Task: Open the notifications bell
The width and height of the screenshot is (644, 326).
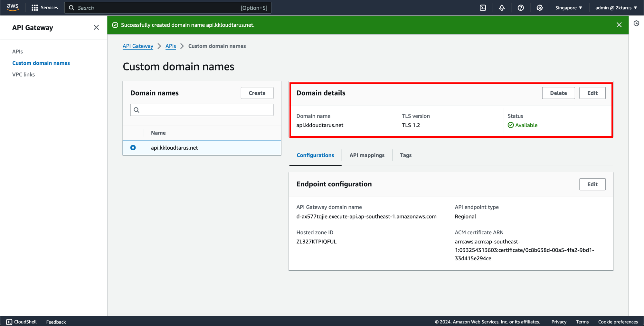Action: [x=502, y=8]
